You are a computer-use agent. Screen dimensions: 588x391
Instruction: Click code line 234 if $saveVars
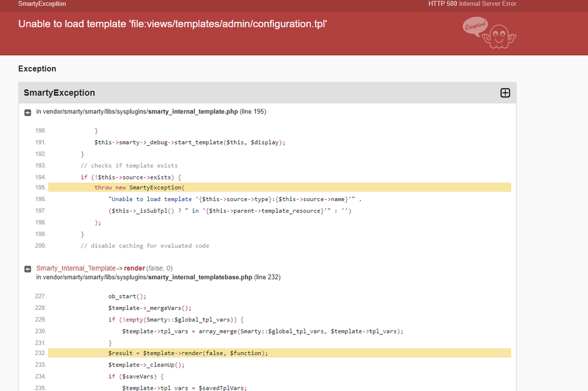coord(136,376)
